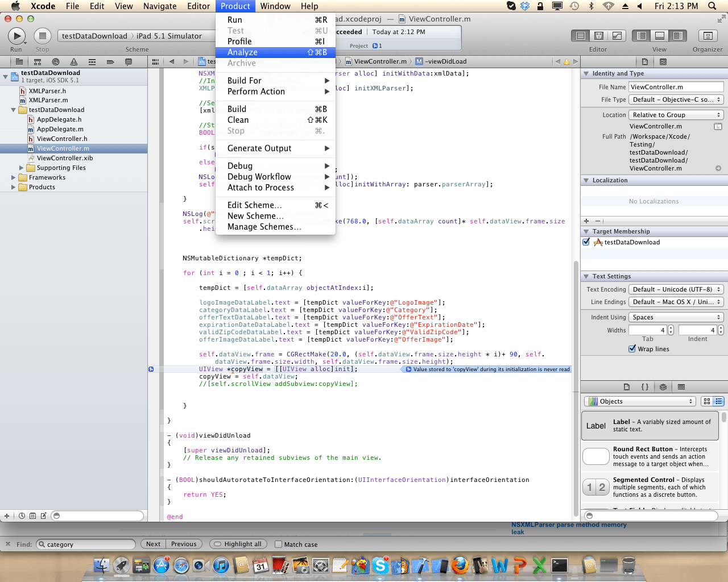Click the Run button in toolbar
The height and width of the screenshot is (582, 728).
(x=16, y=36)
